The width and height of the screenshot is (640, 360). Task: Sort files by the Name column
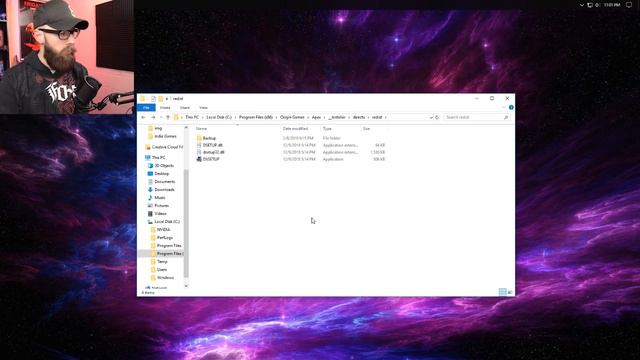pyautogui.click(x=201, y=129)
